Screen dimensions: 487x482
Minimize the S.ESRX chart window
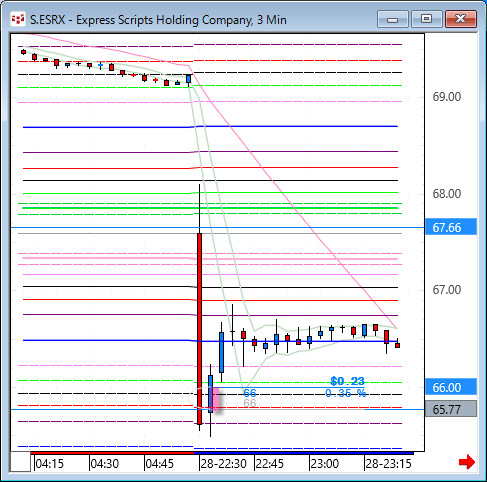click(393, 19)
